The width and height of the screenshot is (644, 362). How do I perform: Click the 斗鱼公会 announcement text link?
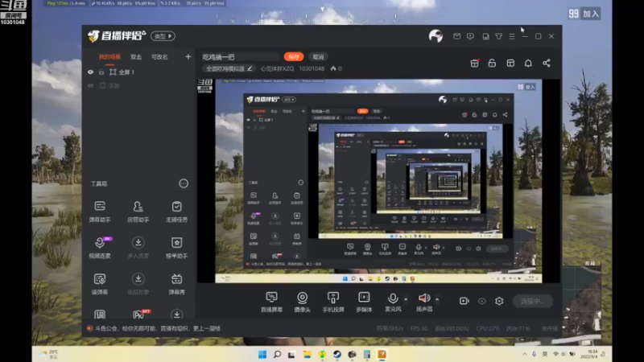[x=158, y=328]
